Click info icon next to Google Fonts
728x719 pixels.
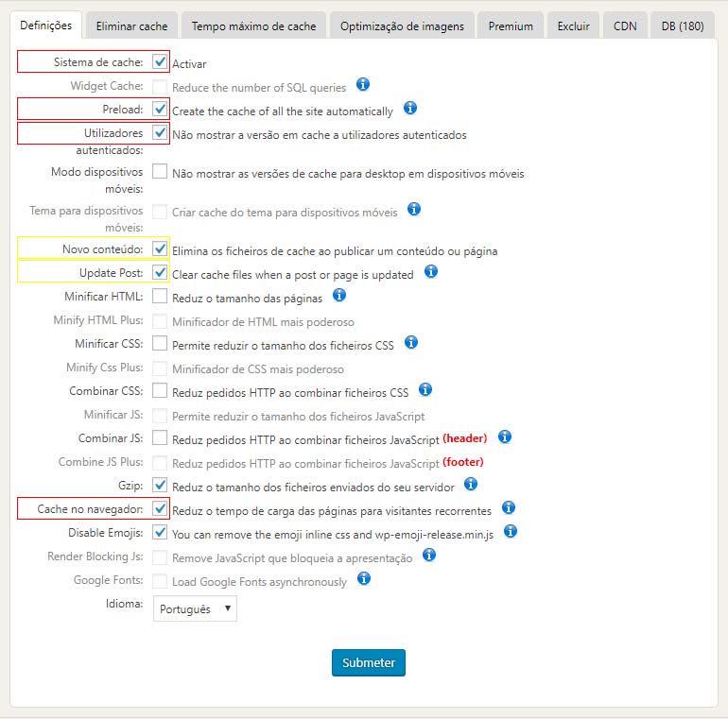tap(363, 578)
